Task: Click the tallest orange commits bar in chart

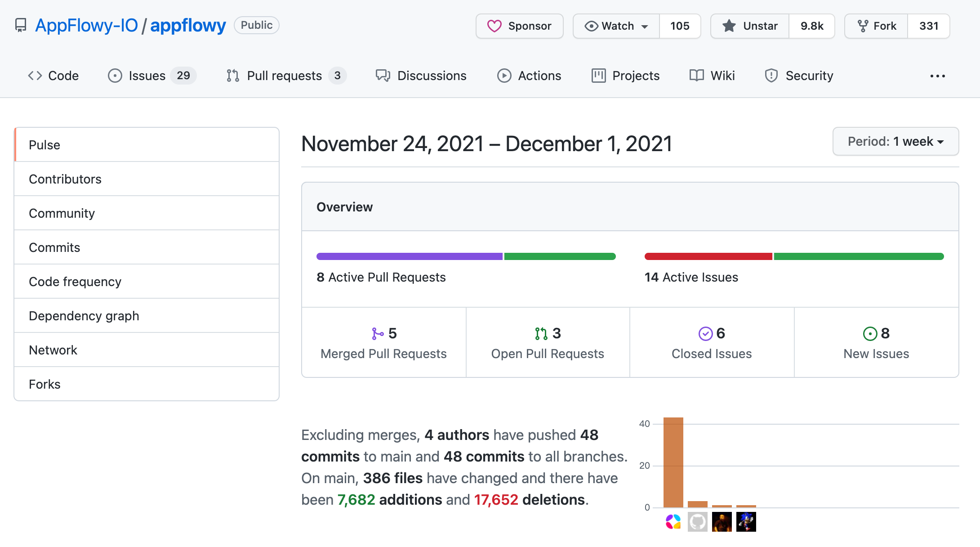Action: tap(673, 462)
